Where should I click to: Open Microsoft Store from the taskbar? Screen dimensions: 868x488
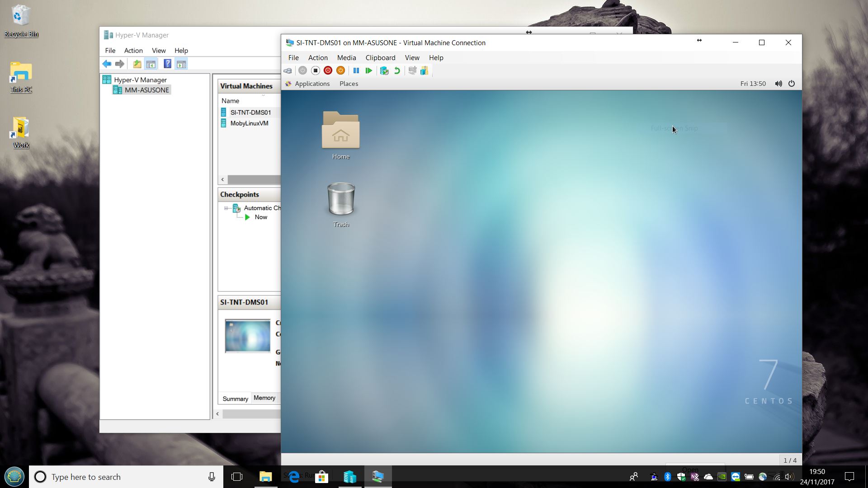point(321,477)
